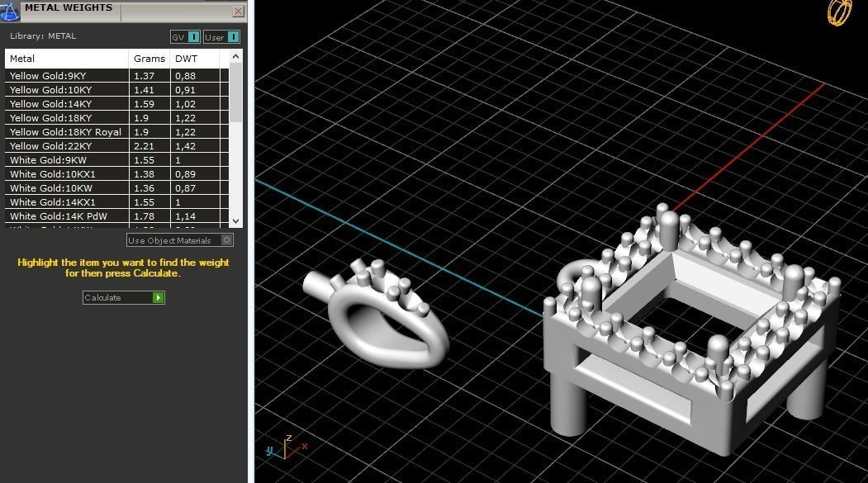Toggle Use Object Materials option
The image size is (868, 483).
click(179, 240)
